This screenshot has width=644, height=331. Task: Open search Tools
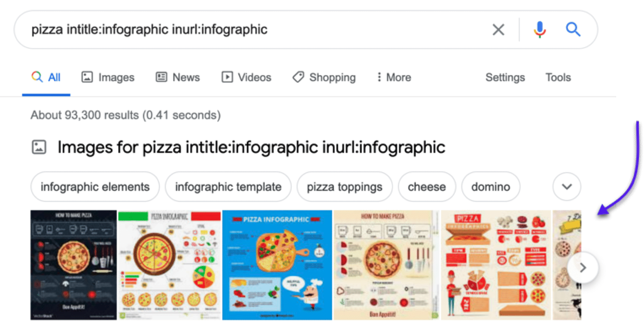point(558,77)
